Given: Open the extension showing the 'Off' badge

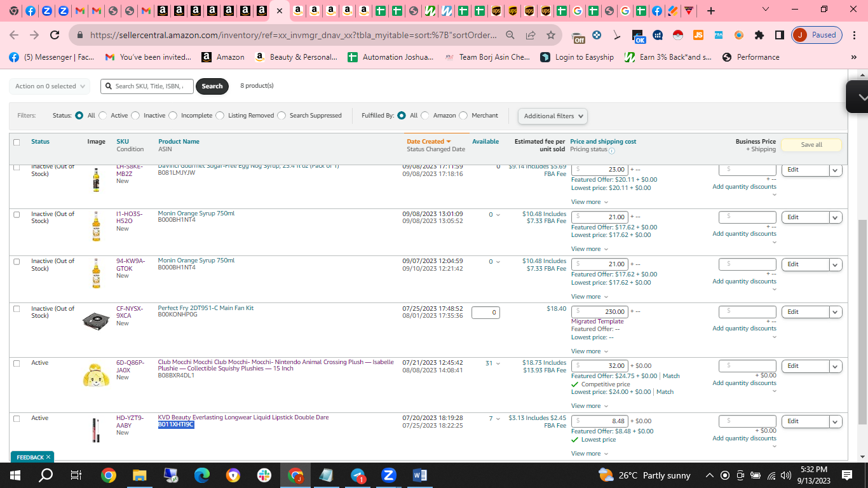Looking at the screenshot, I should click(578, 36).
